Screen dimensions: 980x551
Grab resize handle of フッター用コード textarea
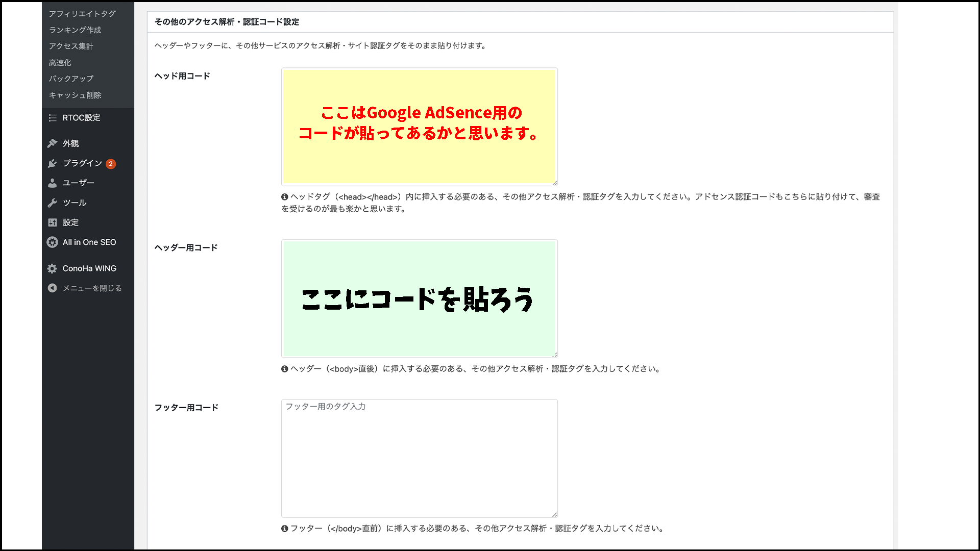click(x=554, y=514)
